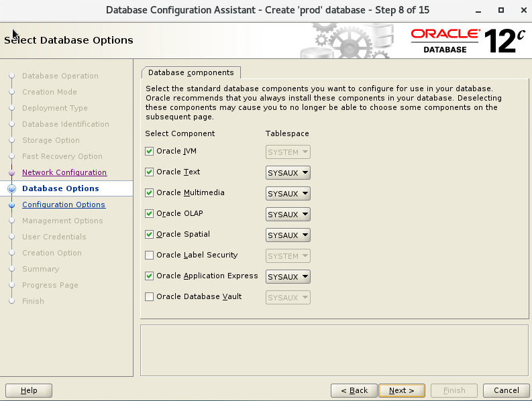Click the Storage Option step label

(51, 140)
